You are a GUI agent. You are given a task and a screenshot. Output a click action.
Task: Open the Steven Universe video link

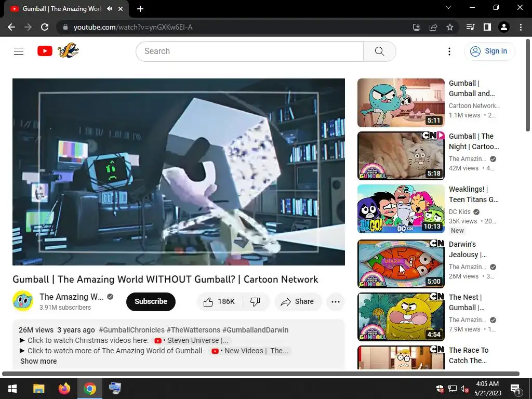(192, 340)
